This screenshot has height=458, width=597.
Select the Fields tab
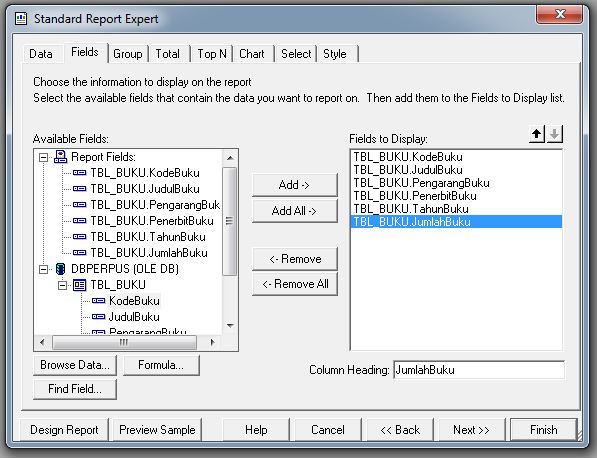tap(85, 52)
